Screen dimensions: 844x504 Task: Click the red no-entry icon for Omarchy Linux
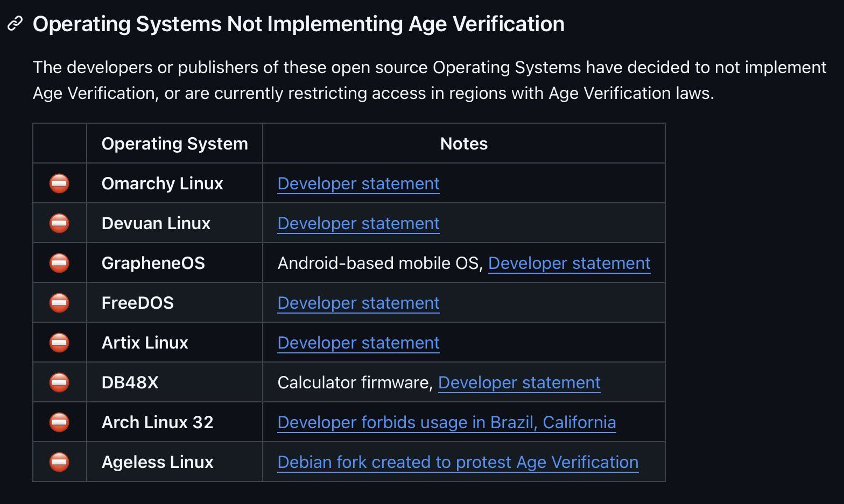[59, 183]
